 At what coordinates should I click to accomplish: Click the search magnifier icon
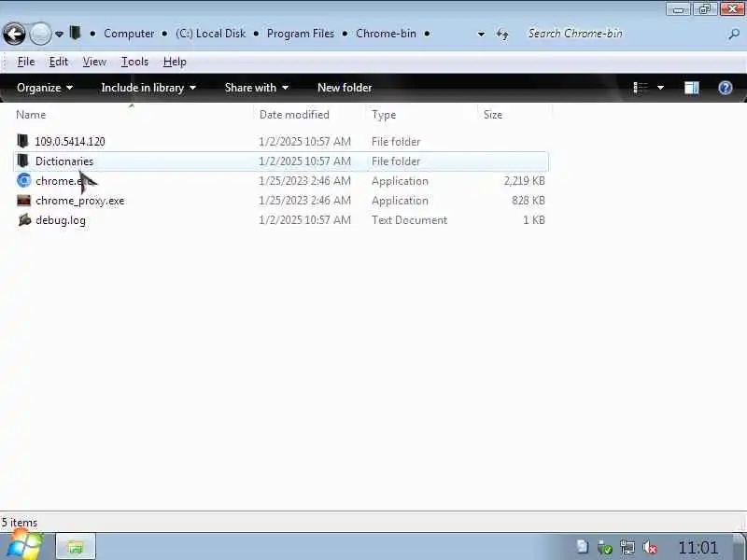734,35
